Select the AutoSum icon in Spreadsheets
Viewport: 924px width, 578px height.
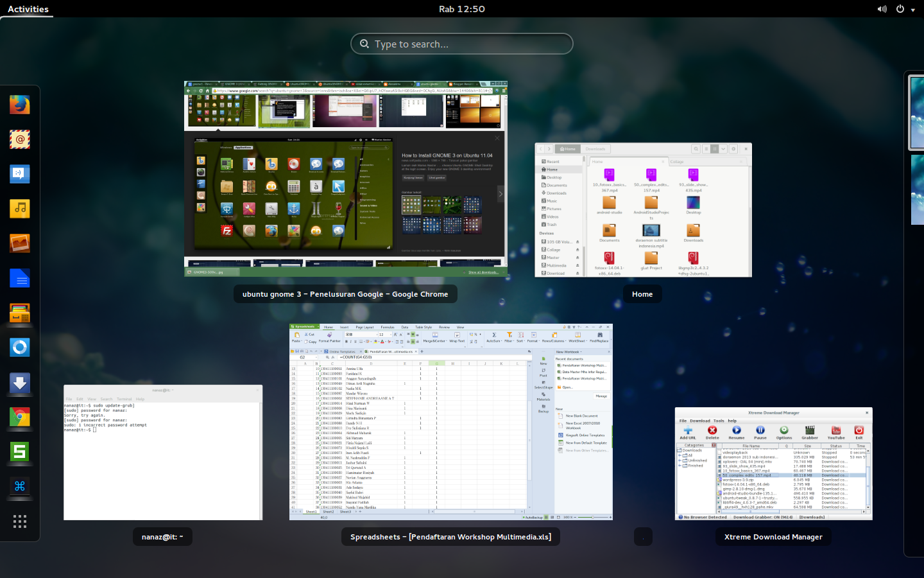(x=493, y=335)
